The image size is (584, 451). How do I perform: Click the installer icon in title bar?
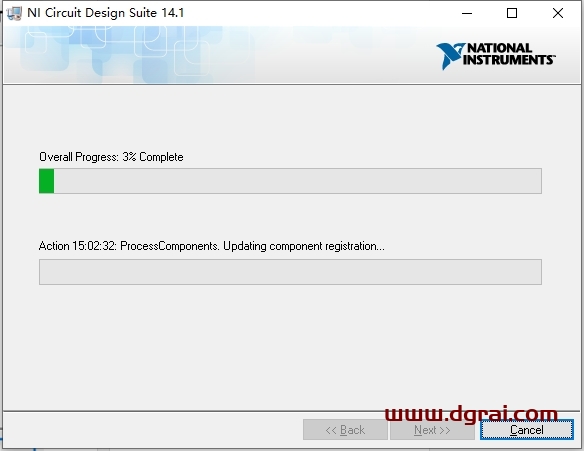(14, 13)
